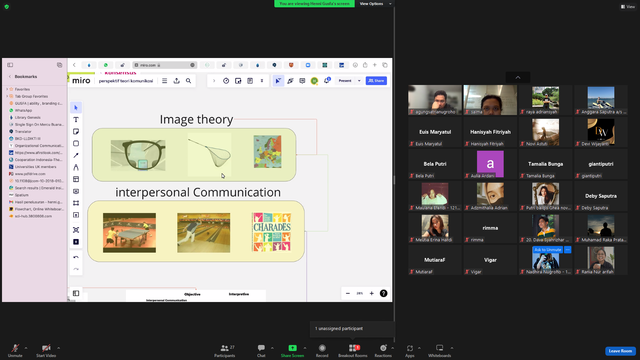Expand the arrow beside Whiteboards
Image resolution: width=640 pixels, height=360 pixels.
click(452, 348)
